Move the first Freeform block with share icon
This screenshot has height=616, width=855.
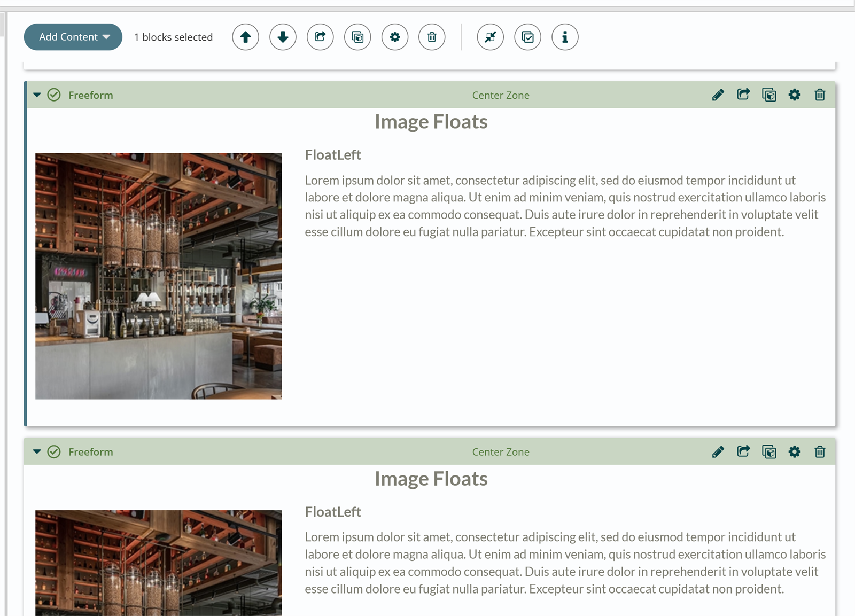[743, 95]
